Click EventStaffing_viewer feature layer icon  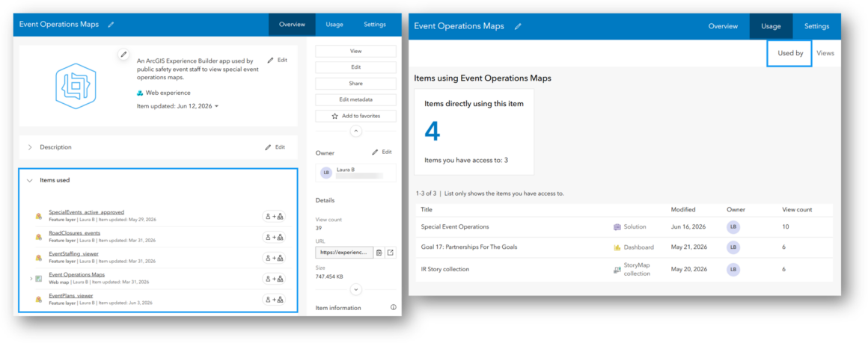[x=39, y=258]
